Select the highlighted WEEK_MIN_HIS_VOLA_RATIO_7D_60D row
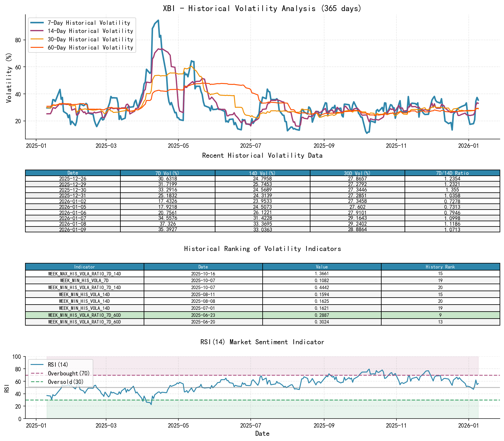The width and height of the screenshot is (504, 441). click(175, 315)
